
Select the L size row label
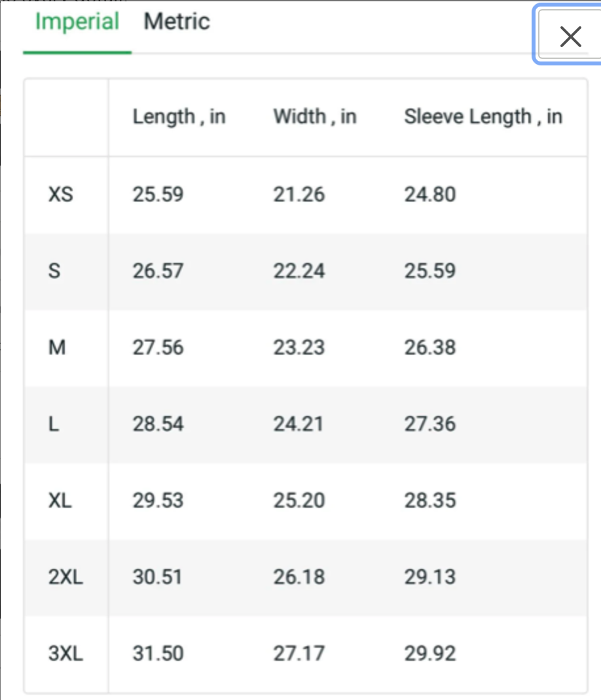click(53, 424)
